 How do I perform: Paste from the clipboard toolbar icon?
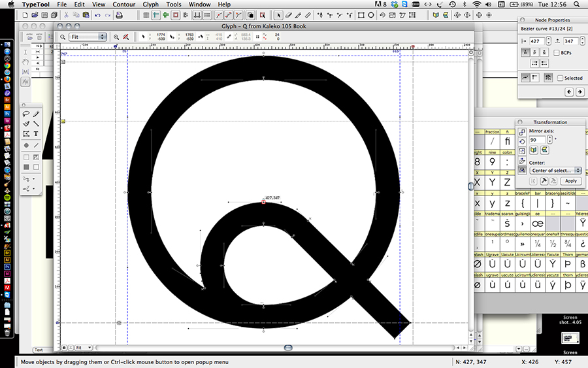86,15
